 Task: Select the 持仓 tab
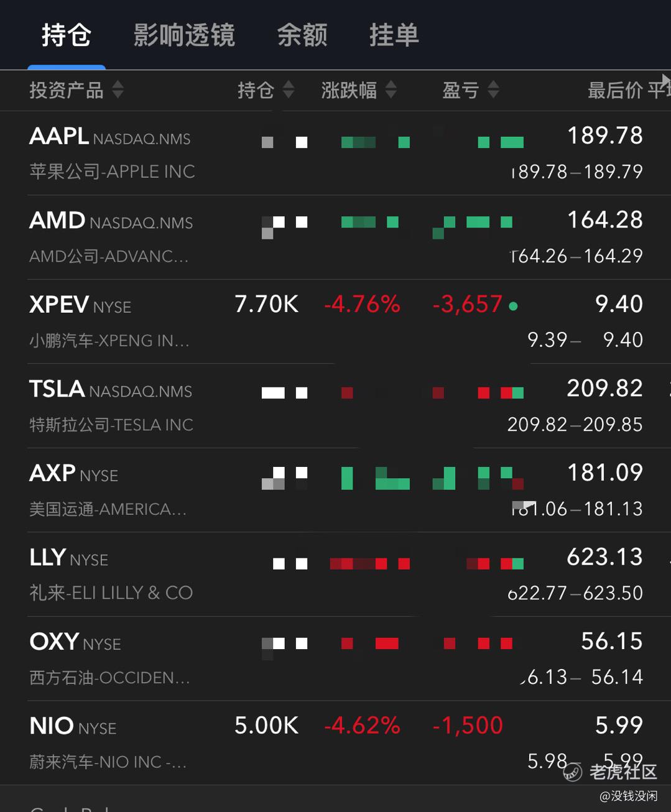click(67, 35)
